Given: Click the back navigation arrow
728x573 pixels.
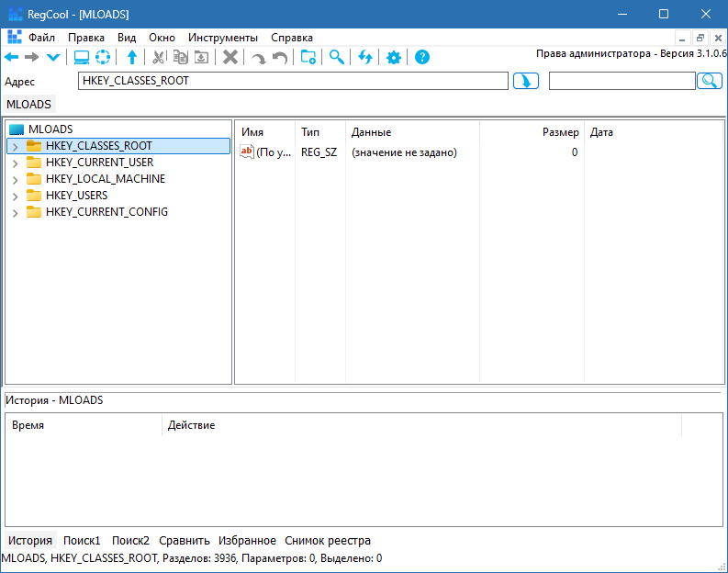Looking at the screenshot, I should [12, 57].
